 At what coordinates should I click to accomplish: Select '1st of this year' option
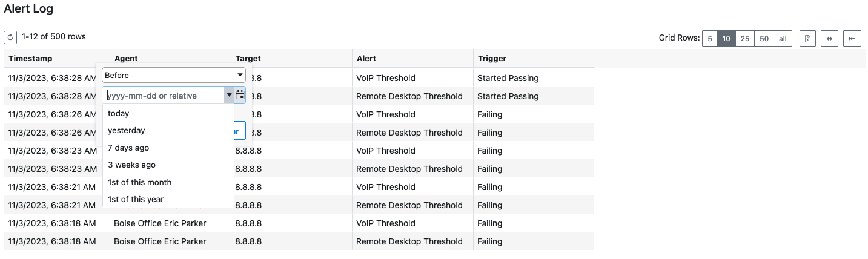pyautogui.click(x=136, y=199)
